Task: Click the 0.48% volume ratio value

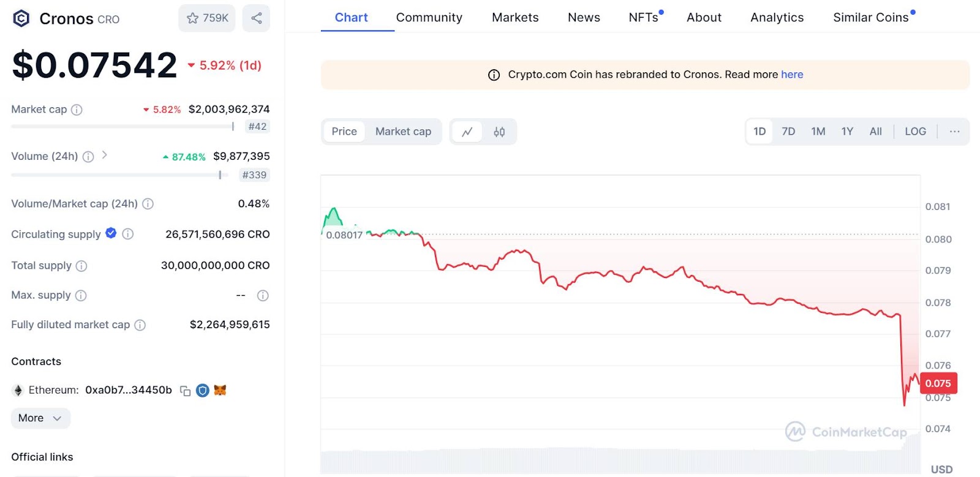Action: pos(254,204)
